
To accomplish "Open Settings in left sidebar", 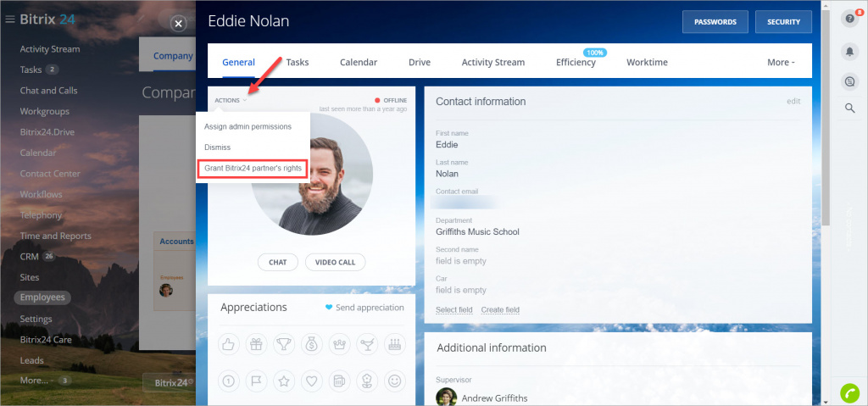I will pyautogui.click(x=36, y=319).
